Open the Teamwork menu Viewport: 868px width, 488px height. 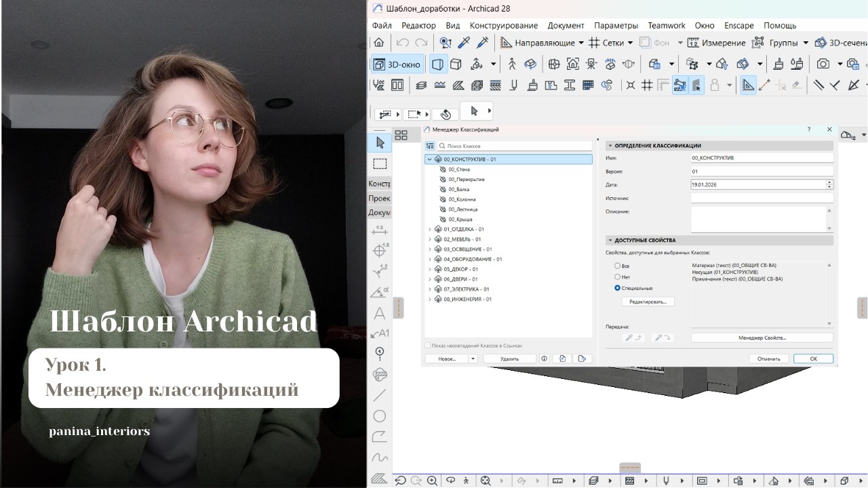point(667,25)
